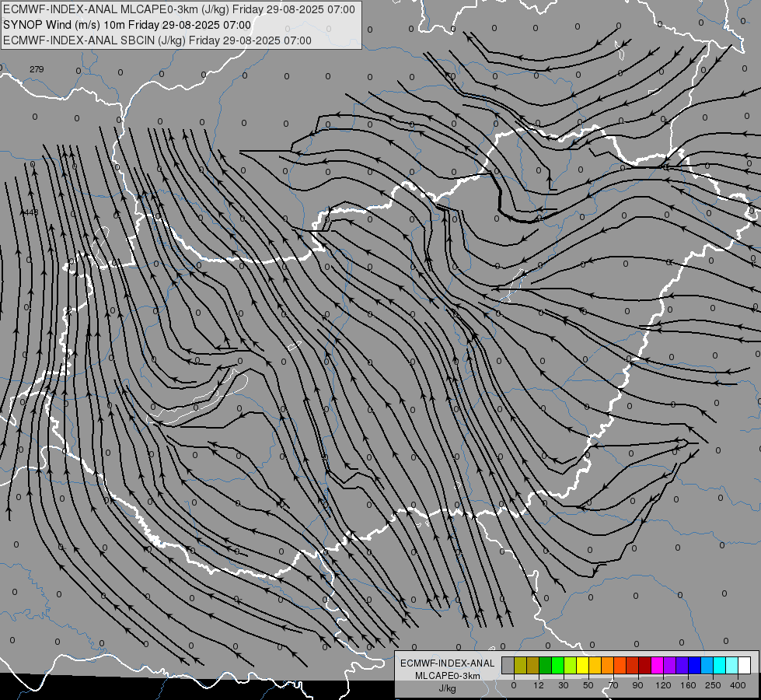
Task: Click the legend scale value 120
Action: (664, 685)
